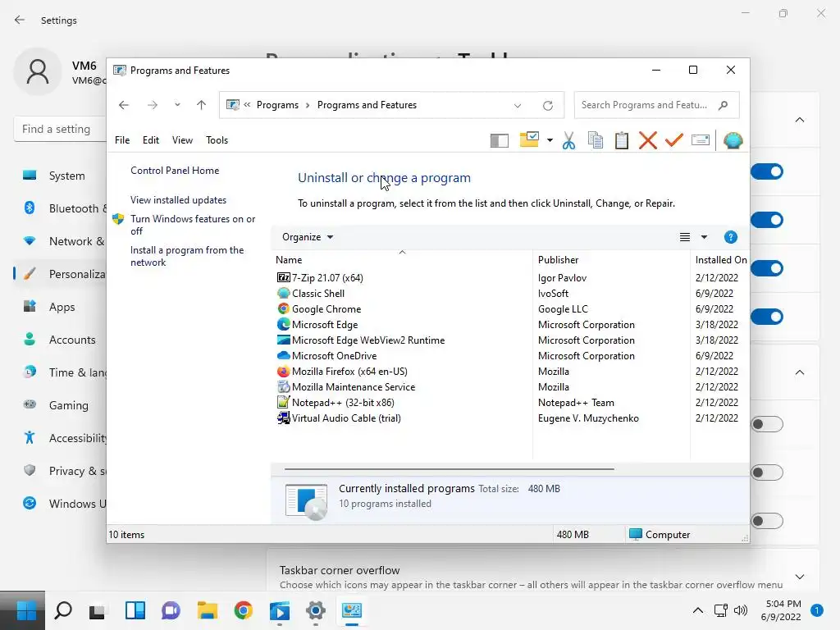
Task: Select Apps in Settings sidebar
Action: pyautogui.click(x=61, y=307)
